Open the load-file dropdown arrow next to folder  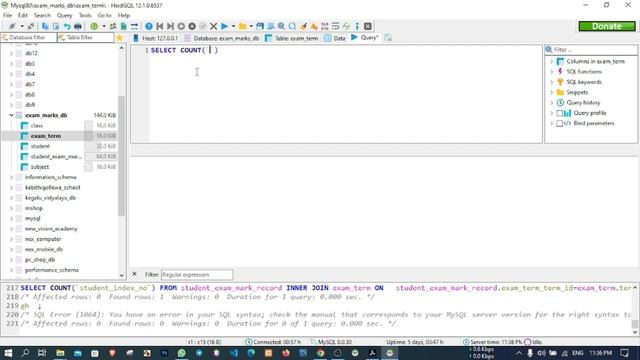click(251, 26)
